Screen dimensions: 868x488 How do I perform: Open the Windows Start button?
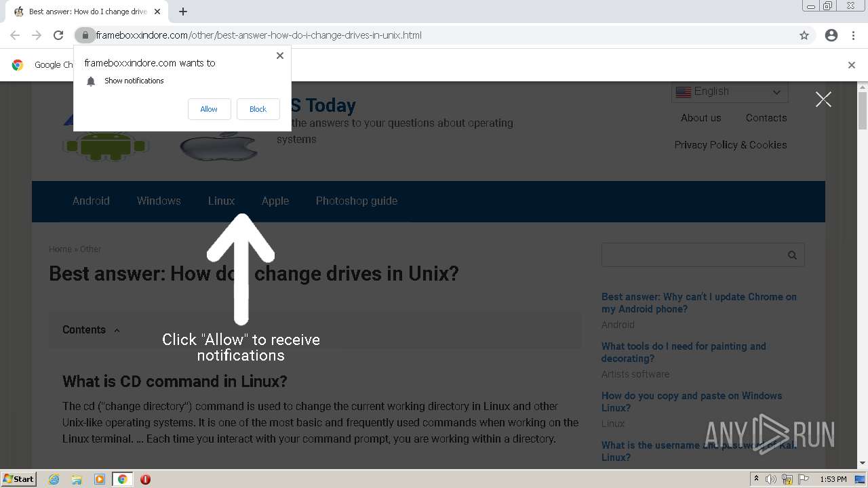pos(19,479)
